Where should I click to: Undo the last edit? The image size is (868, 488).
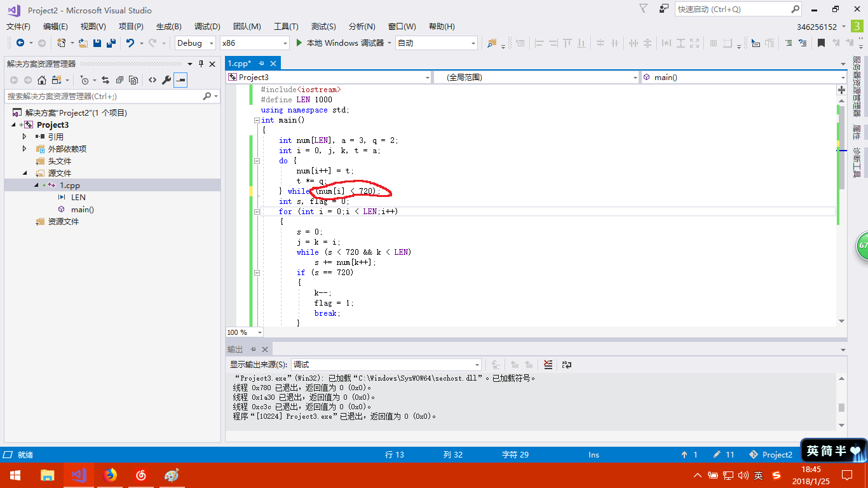pos(130,43)
